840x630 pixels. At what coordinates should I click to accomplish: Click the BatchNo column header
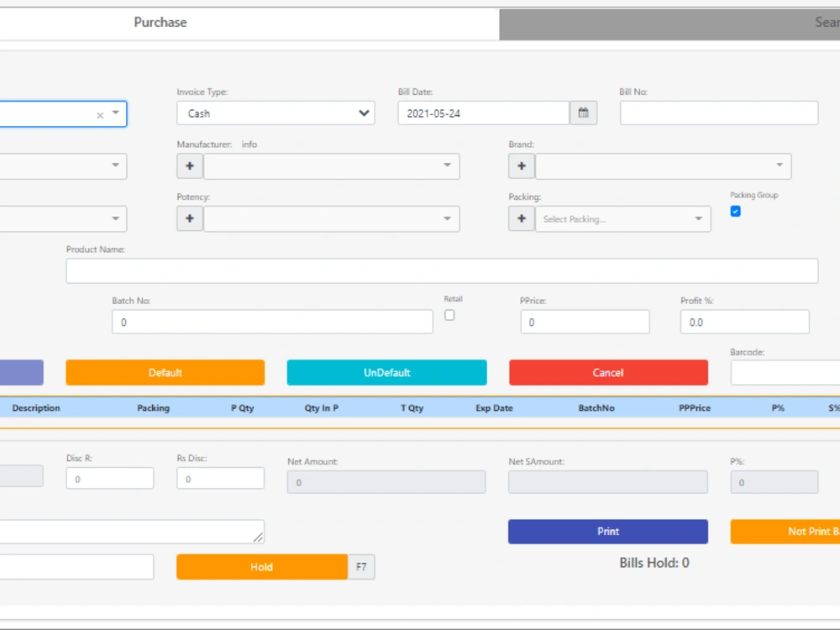[x=596, y=408]
